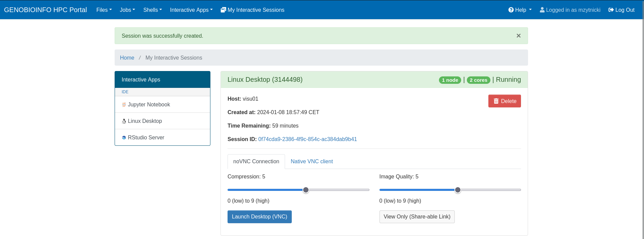Click View Only (Share-able Link) button
The image size is (644, 239).
pos(417,217)
